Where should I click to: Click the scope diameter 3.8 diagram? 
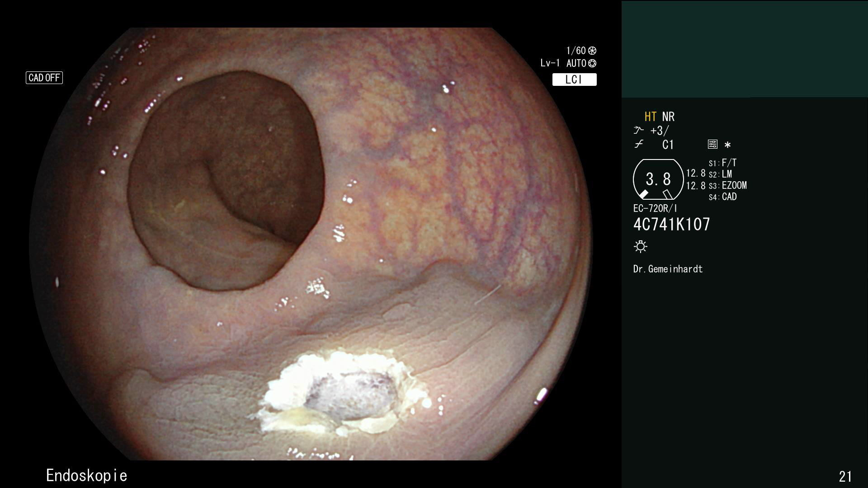pos(658,179)
